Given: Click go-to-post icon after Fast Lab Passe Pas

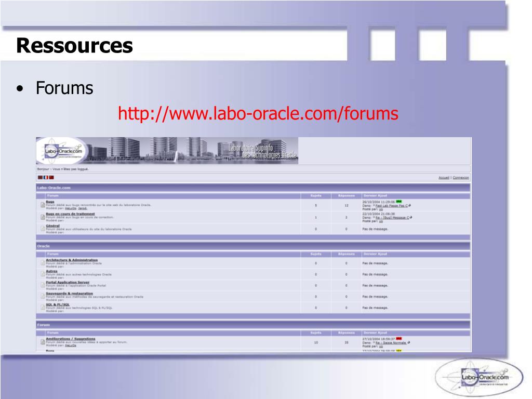Looking at the screenshot, I should tap(410, 205).
